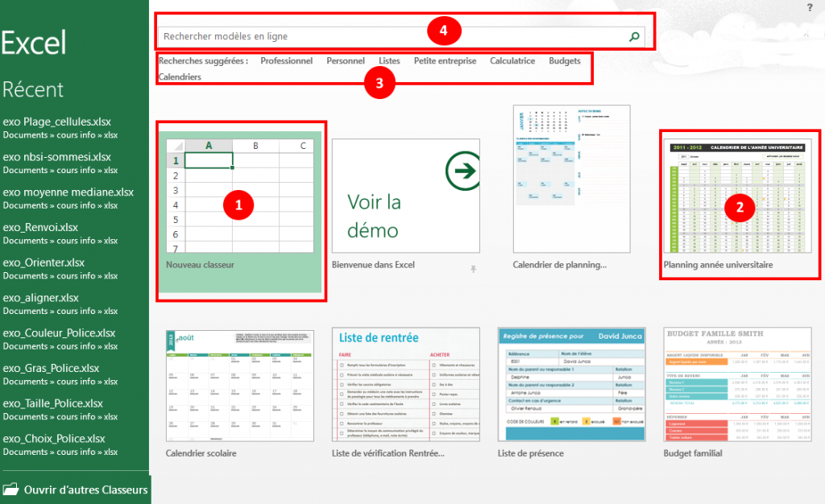This screenshot has height=504, width=825.
Task: Select the 'Calendriers' suggested search
Action: [x=179, y=77]
